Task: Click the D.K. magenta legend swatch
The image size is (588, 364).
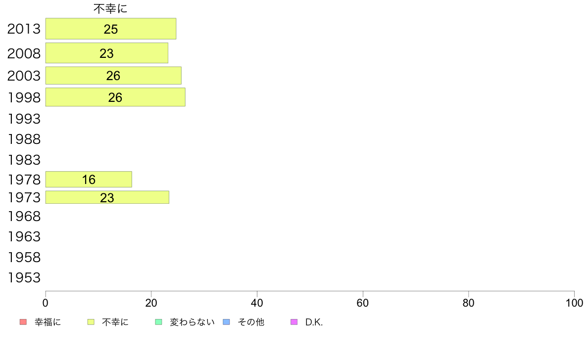Action: tap(294, 322)
